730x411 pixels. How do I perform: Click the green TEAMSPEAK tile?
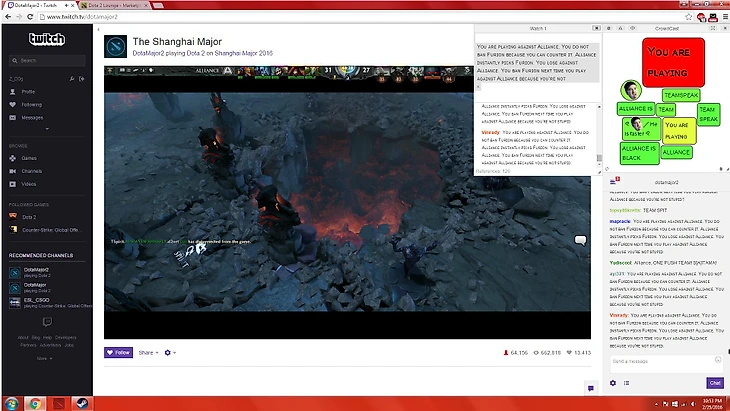tap(681, 95)
